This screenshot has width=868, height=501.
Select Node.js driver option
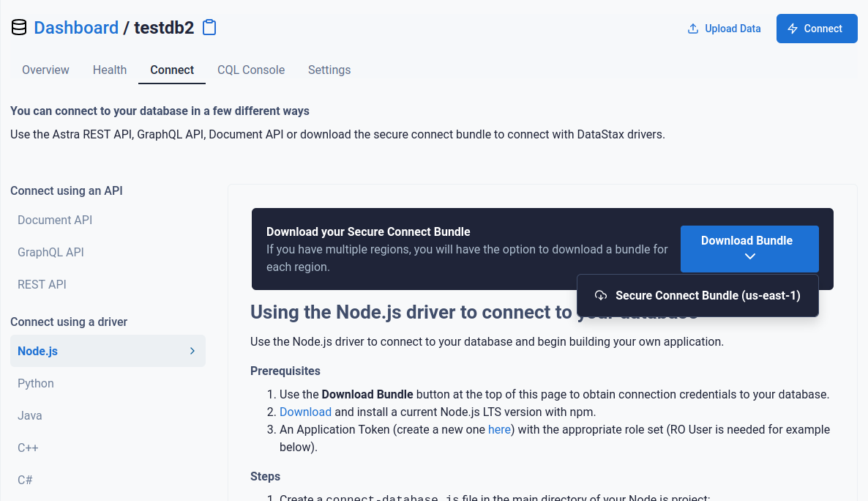point(108,351)
